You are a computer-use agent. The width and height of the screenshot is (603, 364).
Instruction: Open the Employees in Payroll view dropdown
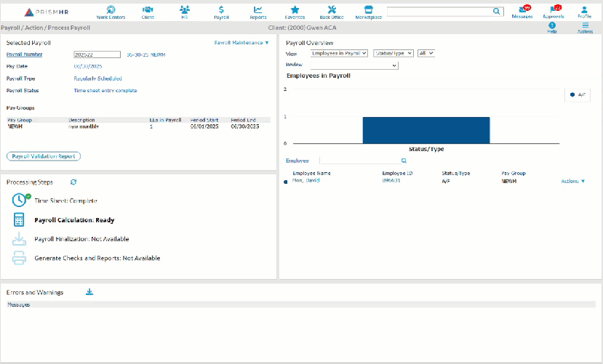[338, 53]
